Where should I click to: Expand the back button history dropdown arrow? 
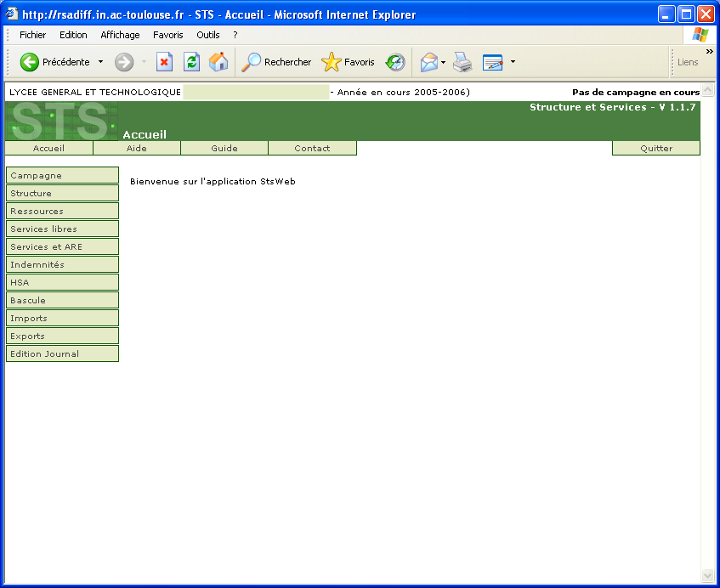[100, 62]
